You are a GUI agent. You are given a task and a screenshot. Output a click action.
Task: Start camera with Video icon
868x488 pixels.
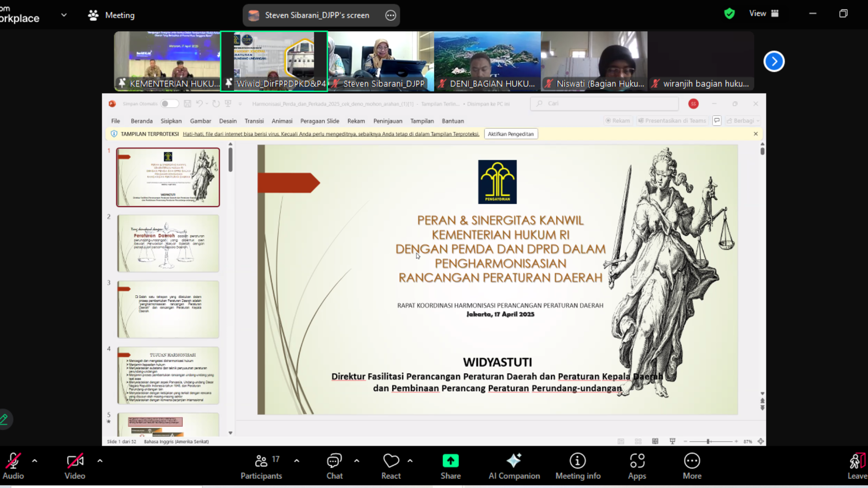point(75,461)
